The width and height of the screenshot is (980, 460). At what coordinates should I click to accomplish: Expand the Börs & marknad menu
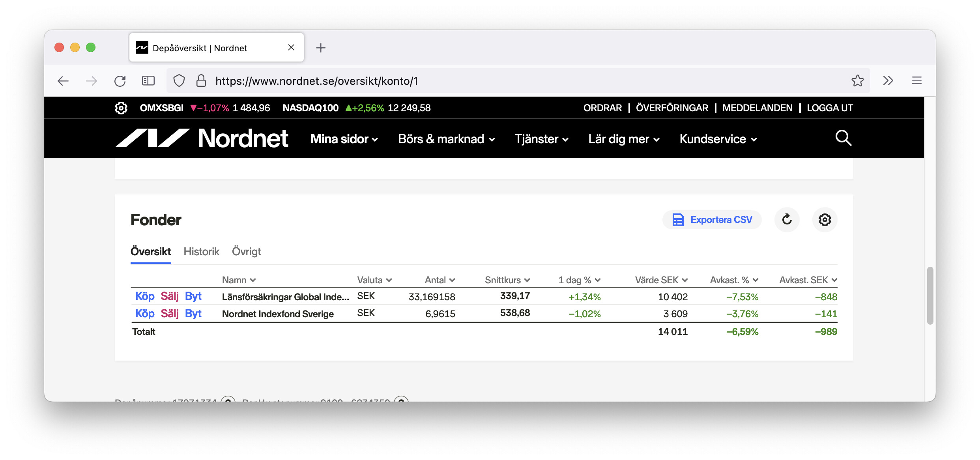tap(447, 139)
